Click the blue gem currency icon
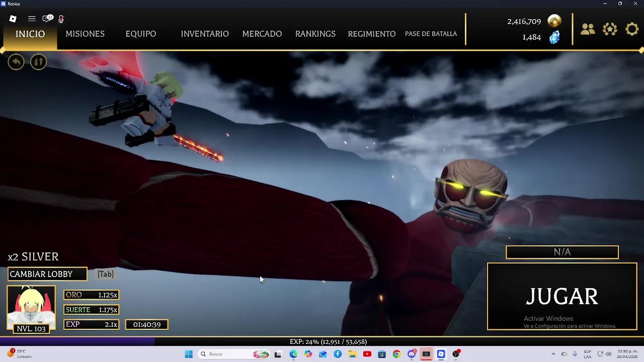Viewport: 644px width, 362px height. [554, 37]
